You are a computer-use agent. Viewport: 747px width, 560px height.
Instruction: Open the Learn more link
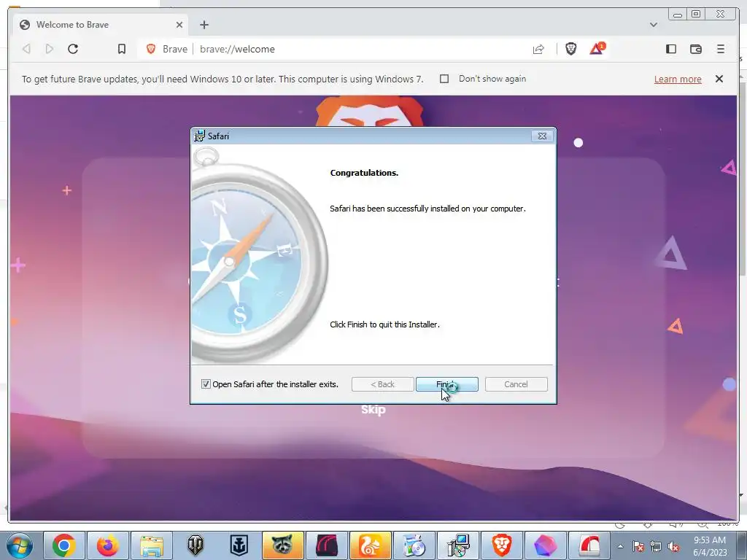click(x=678, y=79)
